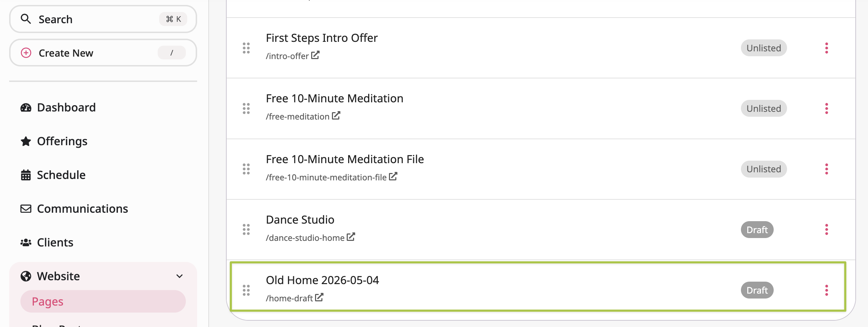The image size is (868, 327).
Task: Open three-dot menu for Old Home 2026-05-04
Action: coord(826,290)
